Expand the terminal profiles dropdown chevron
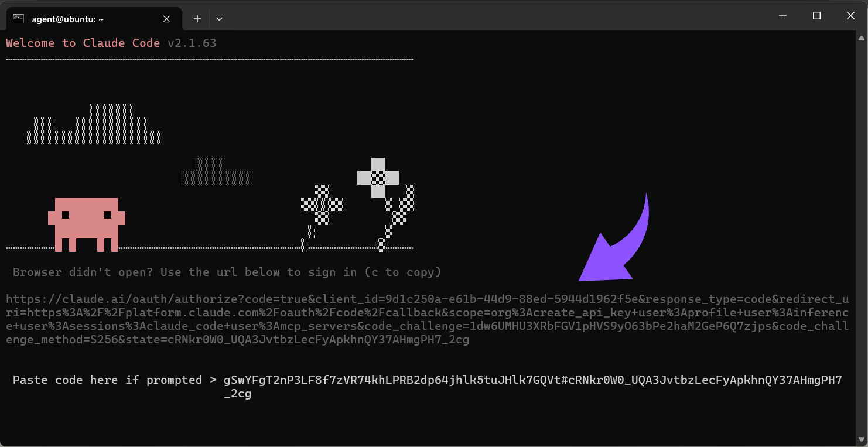 (219, 19)
